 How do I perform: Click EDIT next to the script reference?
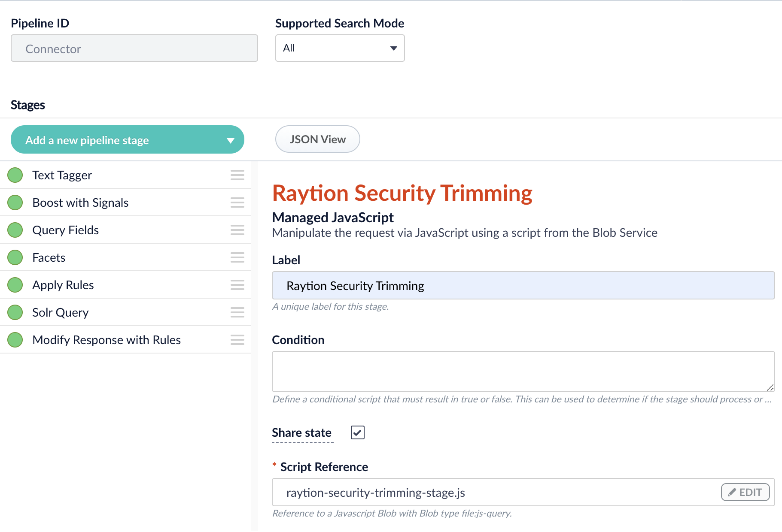click(745, 492)
